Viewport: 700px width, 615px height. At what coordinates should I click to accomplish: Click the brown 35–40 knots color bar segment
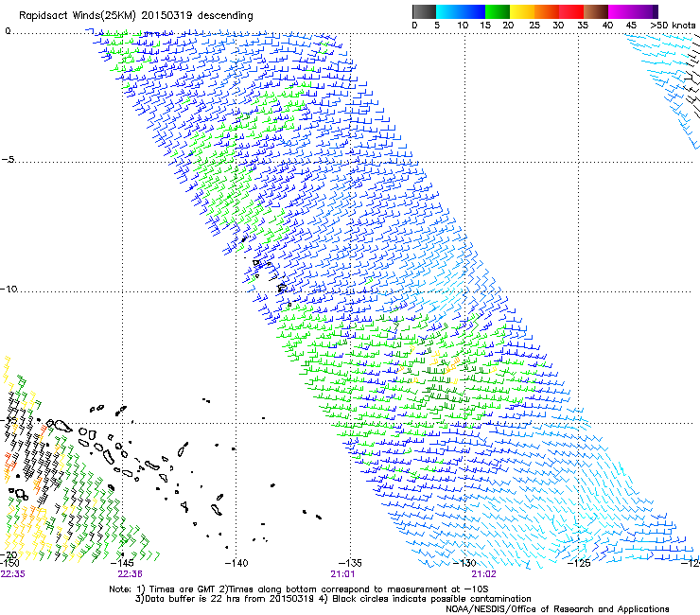[596, 11]
